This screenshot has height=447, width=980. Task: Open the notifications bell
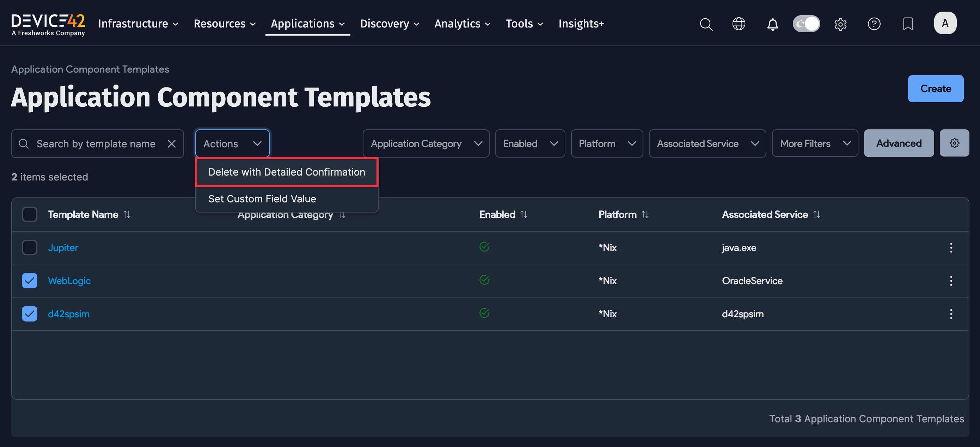[772, 24]
